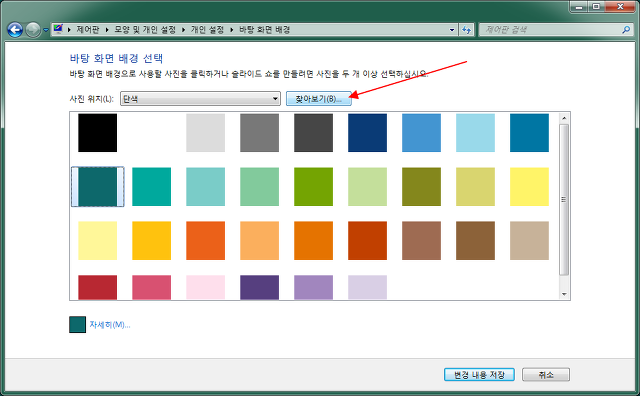Pick the grass green swatch
The width and height of the screenshot is (640, 396).
[x=313, y=187]
